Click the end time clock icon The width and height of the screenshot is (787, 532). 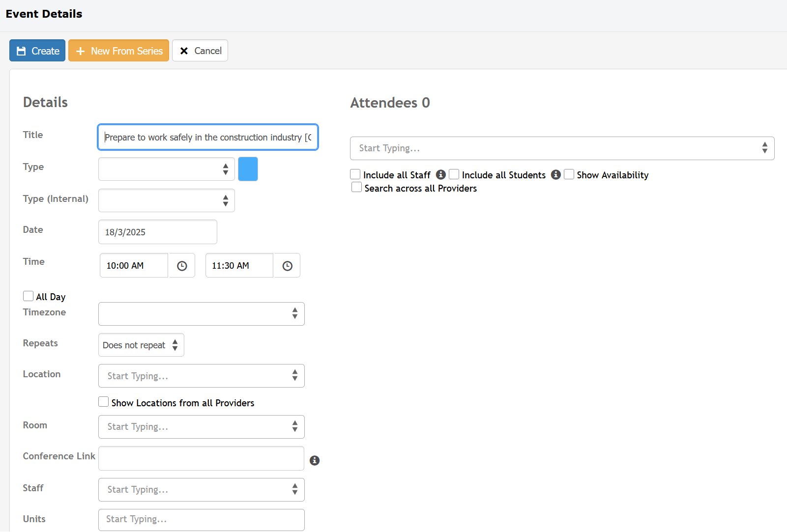pyautogui.click(x=287, y=266)
